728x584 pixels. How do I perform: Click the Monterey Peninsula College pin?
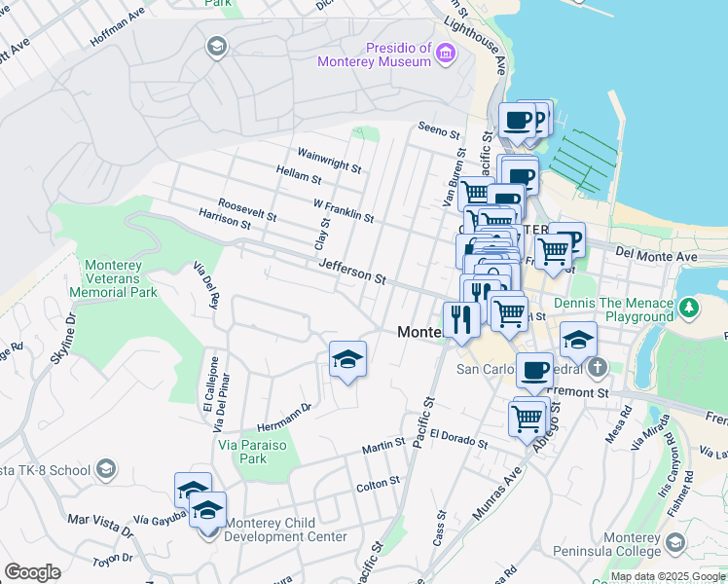coord(675,543)
